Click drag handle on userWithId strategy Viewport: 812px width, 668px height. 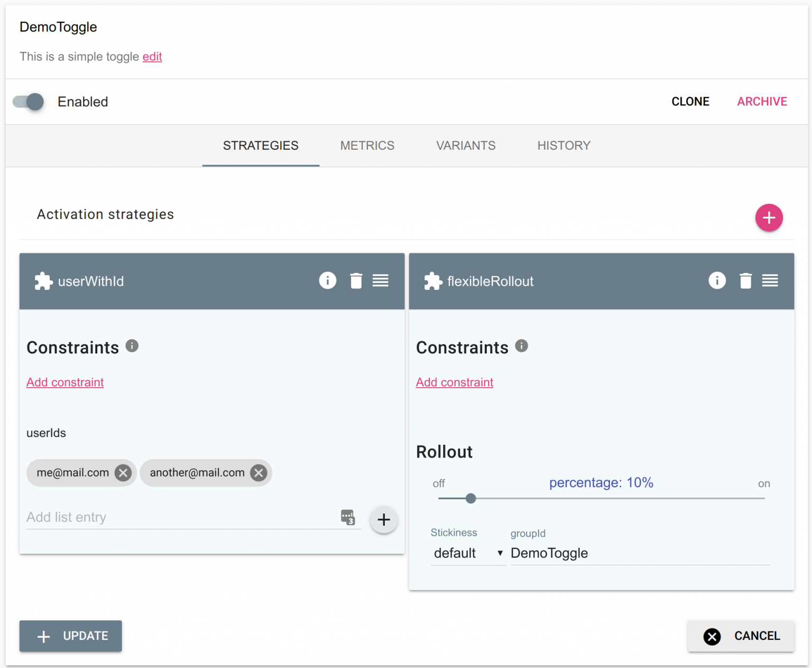pyautogui.click(x=380, y=281)
